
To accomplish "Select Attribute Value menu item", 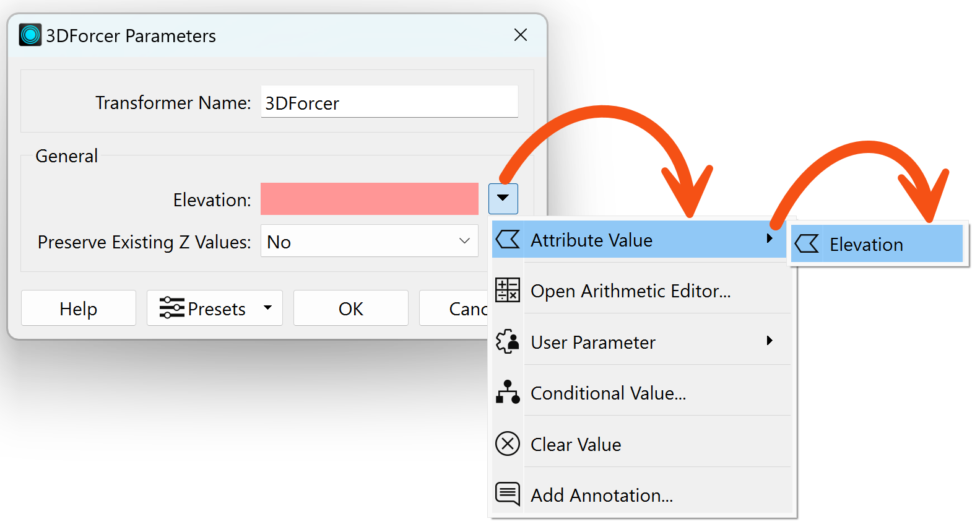I will 639,240.
